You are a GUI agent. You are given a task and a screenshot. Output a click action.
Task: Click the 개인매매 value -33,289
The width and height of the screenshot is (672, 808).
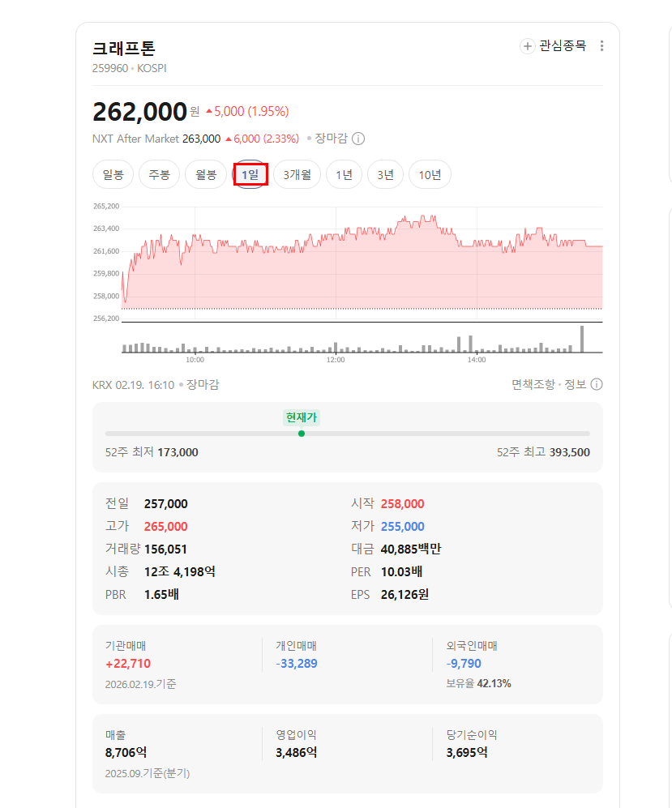pyautogui.click(x=297, y=663)
